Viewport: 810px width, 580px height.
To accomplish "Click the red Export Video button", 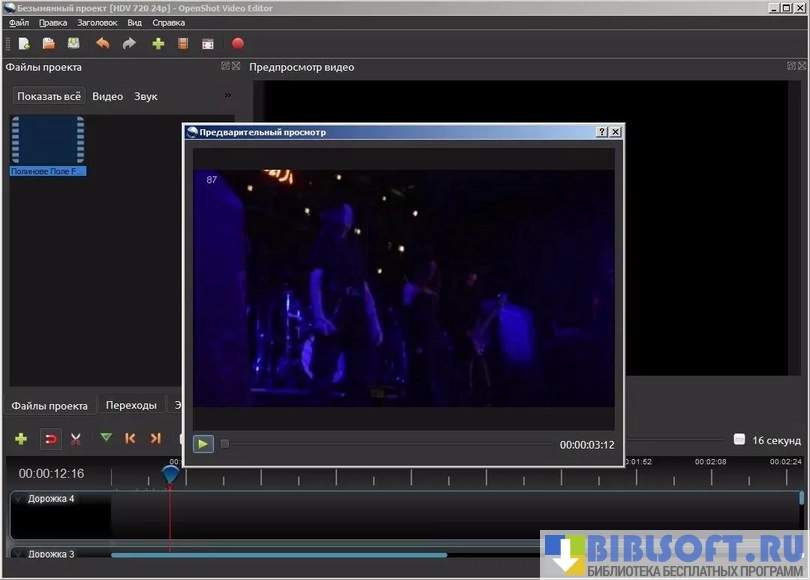I will pos(238,44).
